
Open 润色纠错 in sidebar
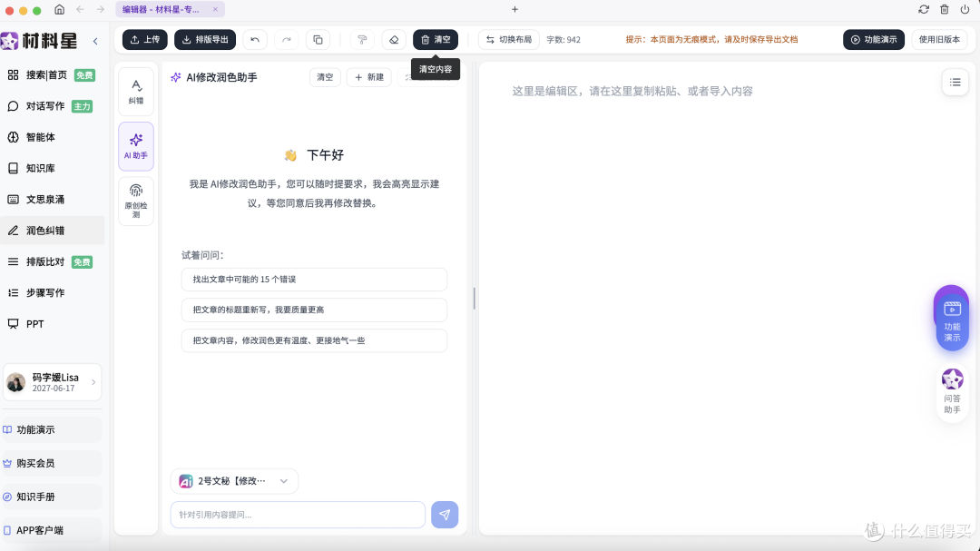pos(52,231)
